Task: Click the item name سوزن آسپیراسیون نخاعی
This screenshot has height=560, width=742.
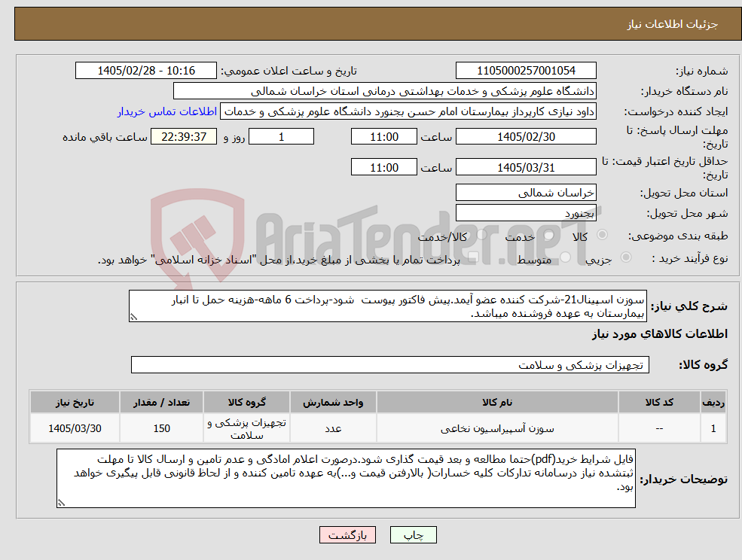Action: coord(497,428)
